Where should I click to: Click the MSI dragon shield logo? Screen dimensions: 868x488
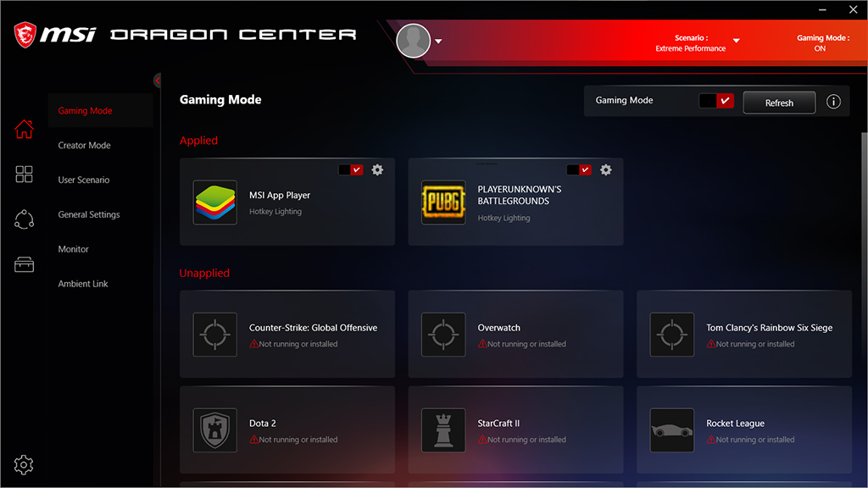(25, 34)
